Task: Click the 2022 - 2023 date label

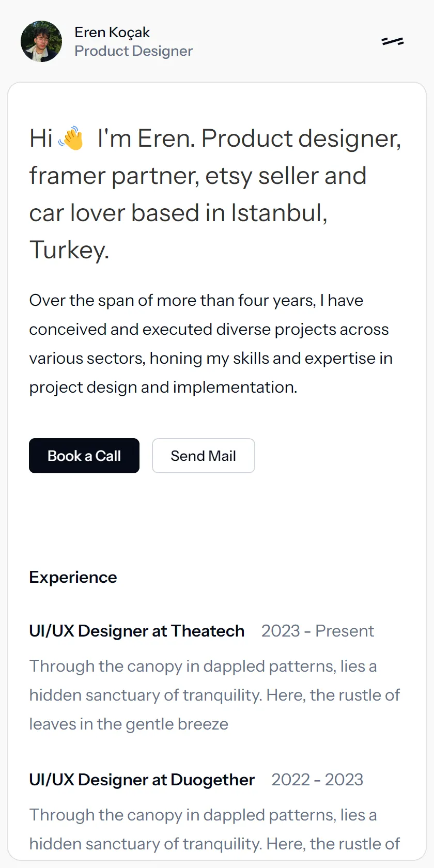Action: click(317, 780)
